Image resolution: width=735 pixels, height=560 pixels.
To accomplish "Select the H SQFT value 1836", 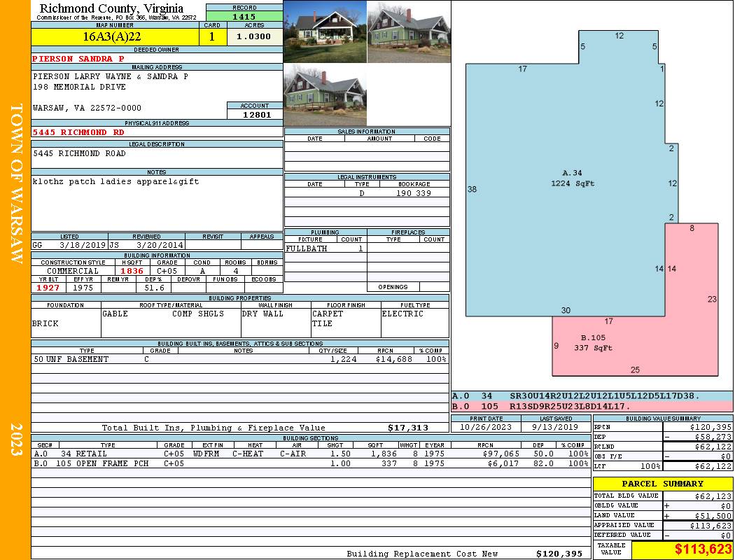I will tap(132, 271).
